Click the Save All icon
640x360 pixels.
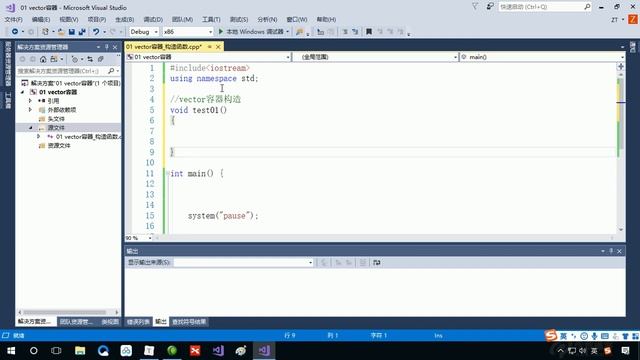[82, 31]
